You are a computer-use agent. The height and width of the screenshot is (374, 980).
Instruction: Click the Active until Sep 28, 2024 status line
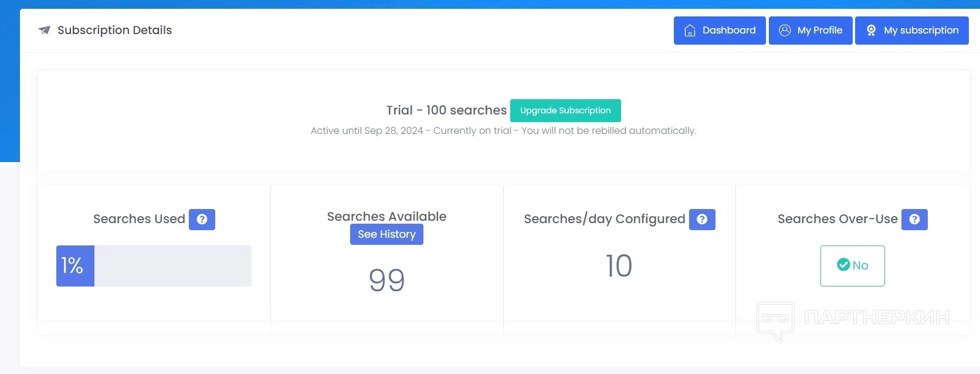[x=503, y=130]
